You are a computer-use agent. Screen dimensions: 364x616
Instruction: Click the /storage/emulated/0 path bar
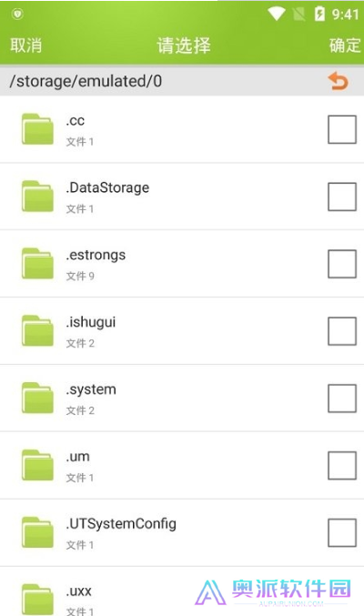pos(182,81)
